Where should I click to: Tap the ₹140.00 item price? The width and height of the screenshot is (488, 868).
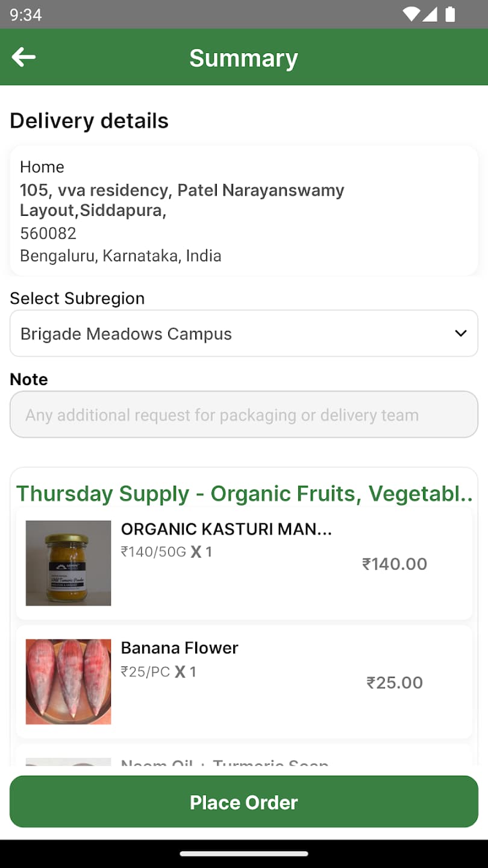[395, 564]
